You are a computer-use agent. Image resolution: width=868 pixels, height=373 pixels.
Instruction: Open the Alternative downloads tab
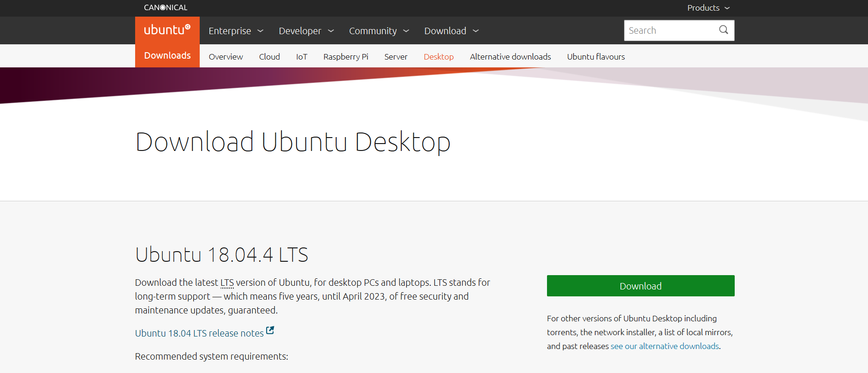pos(510,57)
